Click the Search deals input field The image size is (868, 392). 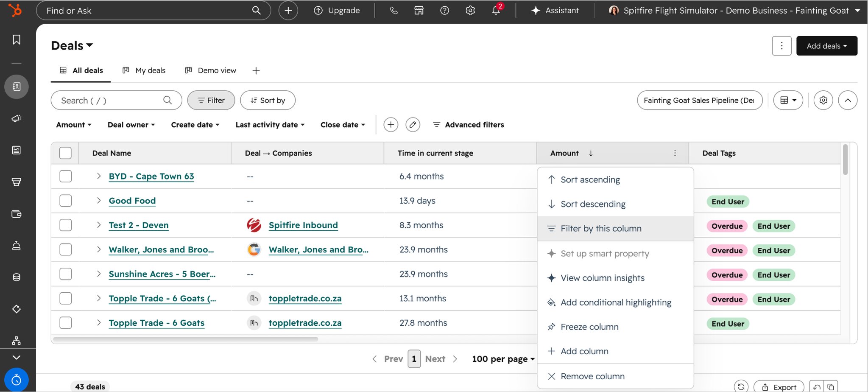(x=116, y=100)
